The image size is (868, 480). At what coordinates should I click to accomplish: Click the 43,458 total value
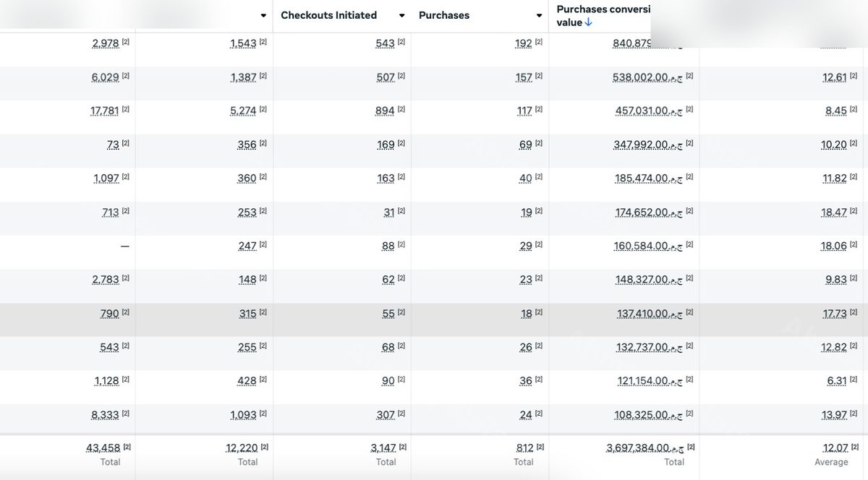pos(103,448)
